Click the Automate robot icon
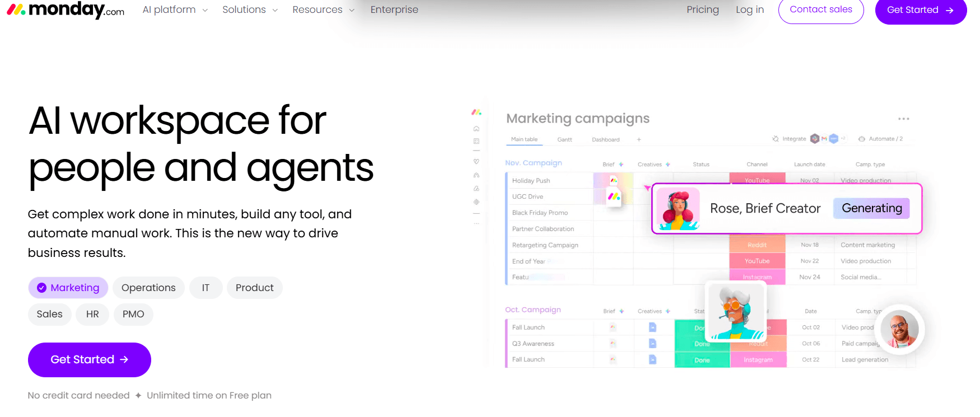The height and width of the screenshot is (417, 980). (862, 139)
